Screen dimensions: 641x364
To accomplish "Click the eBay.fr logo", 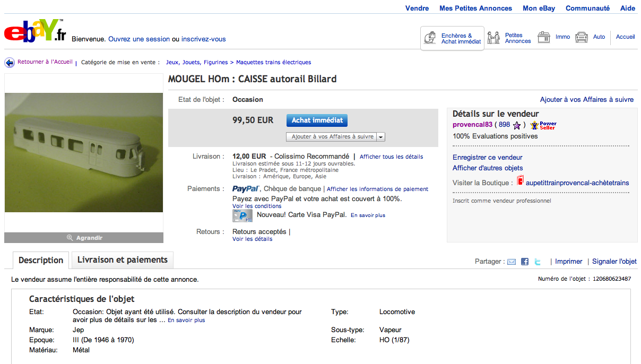I will [34, 32].
